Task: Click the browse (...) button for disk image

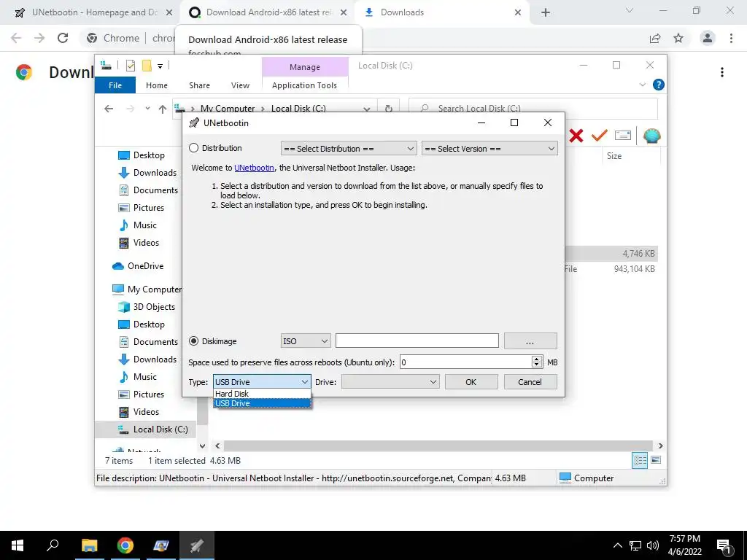Action: [530, 341]
